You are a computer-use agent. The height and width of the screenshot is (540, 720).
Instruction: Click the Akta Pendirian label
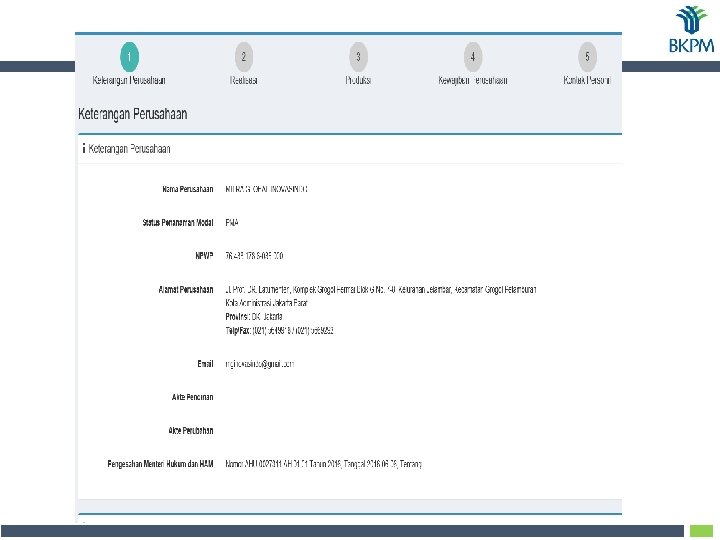point(192,397)
